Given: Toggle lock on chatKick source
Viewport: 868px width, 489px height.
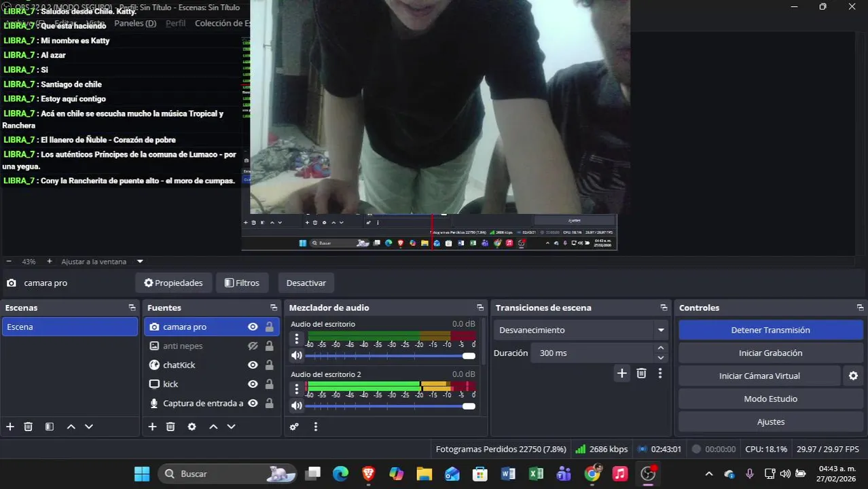Looking at the screenshot, I should click(269, 365).
